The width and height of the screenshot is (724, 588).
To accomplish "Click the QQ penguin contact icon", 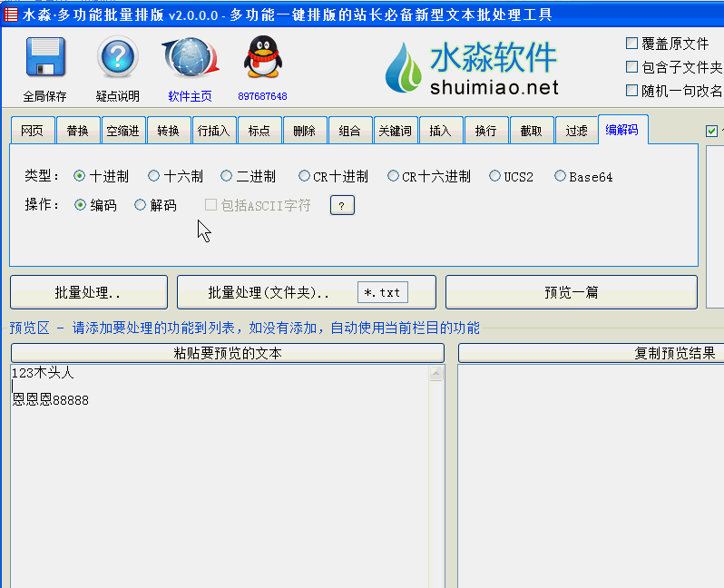I will [262, 60].
